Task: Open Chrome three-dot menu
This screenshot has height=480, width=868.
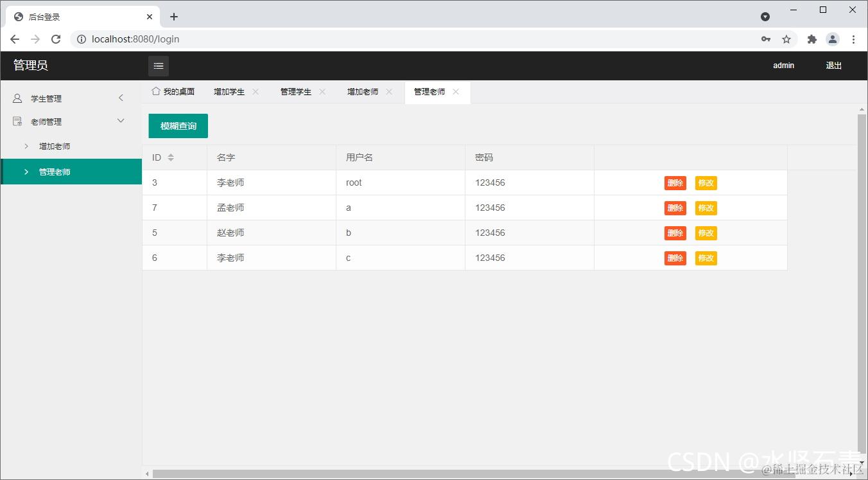Action: click(853, 39)
